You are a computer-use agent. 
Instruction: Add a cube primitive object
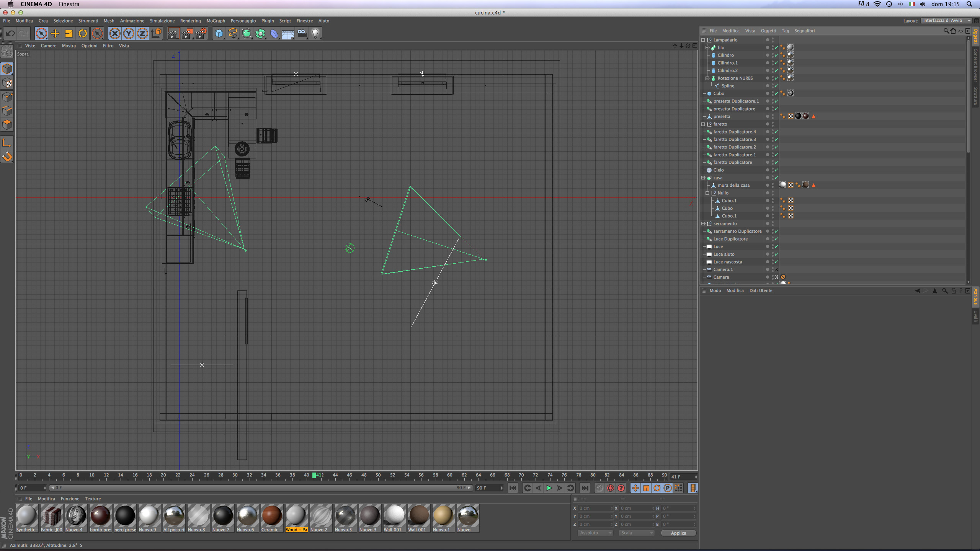[x=219, y=34]
